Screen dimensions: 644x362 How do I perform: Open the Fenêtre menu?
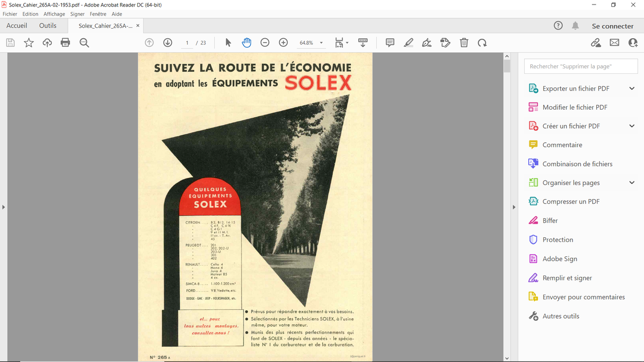(x=98, y=14)
